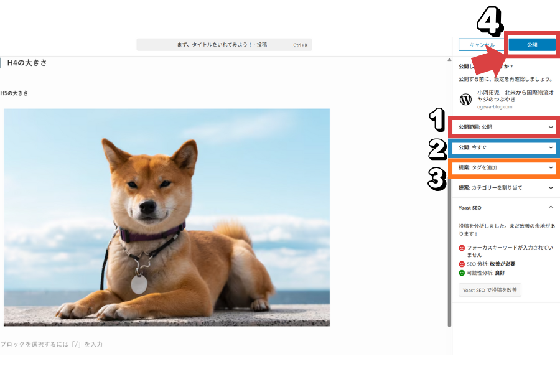
Task: Click the H4の大きさ heading block
Action: point(27,63)
